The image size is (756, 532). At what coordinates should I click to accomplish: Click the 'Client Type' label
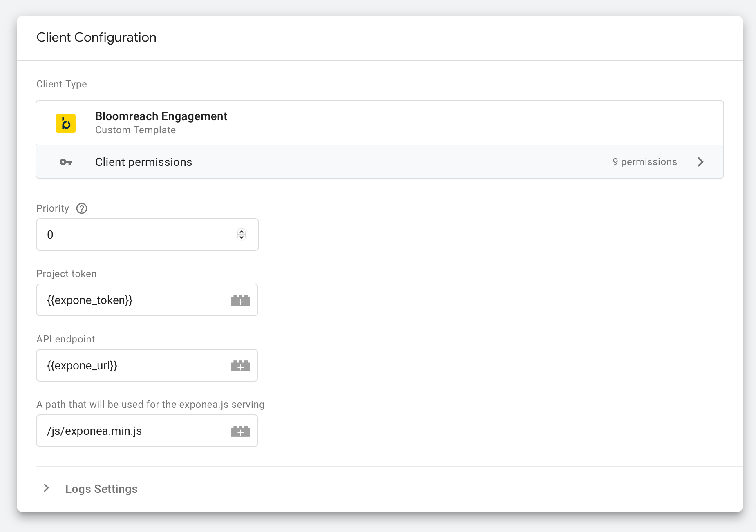(62, 84)
